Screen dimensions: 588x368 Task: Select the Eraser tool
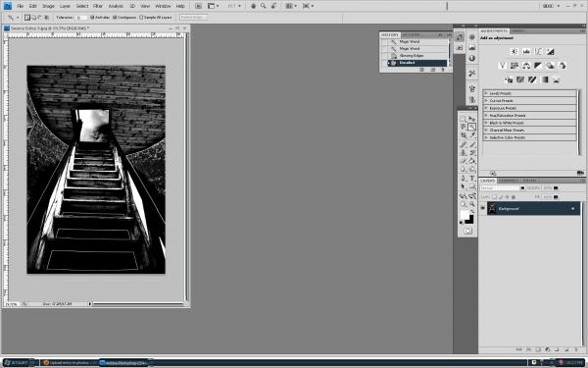tap(464, 161)
